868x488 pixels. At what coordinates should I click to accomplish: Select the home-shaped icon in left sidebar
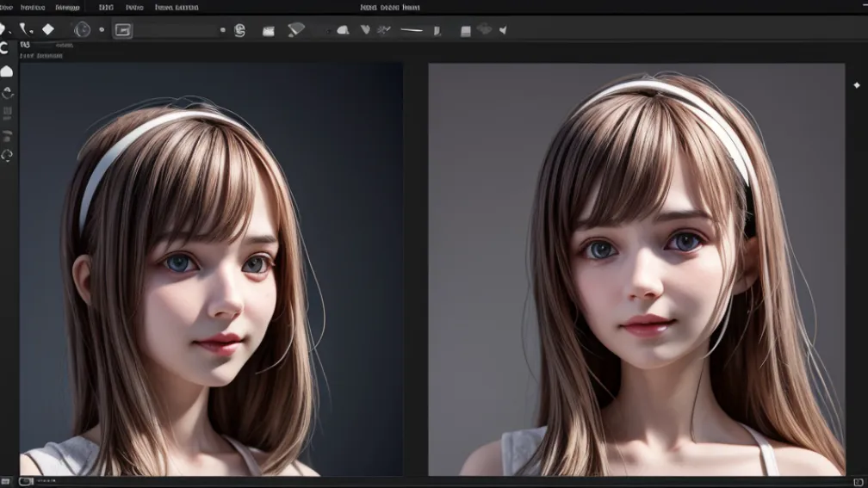(x=7, y=71)
